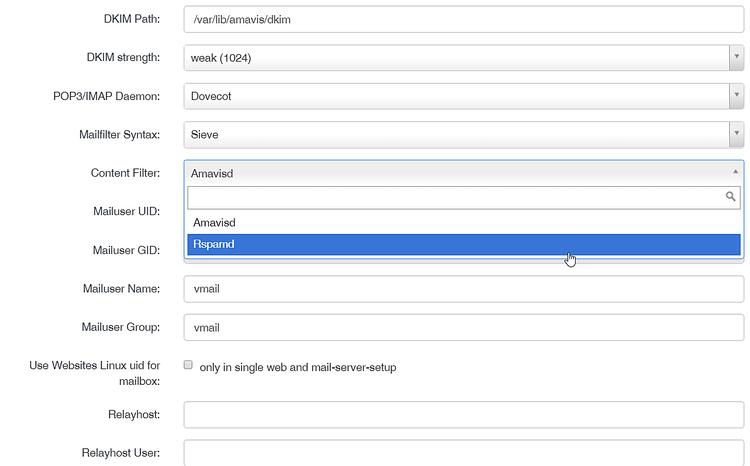Click the DKIM strength dropdown arrow

tap(736, 58)
